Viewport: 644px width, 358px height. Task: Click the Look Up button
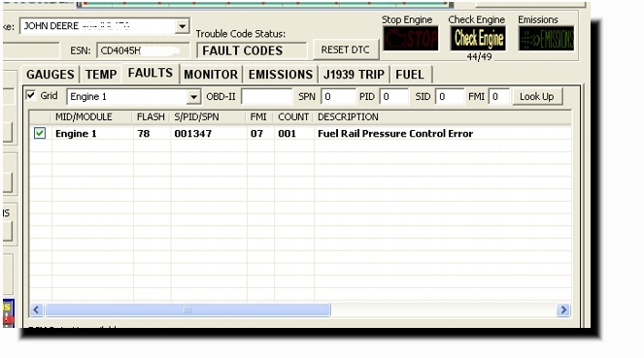pyautogui.click(x=537, y=96)
